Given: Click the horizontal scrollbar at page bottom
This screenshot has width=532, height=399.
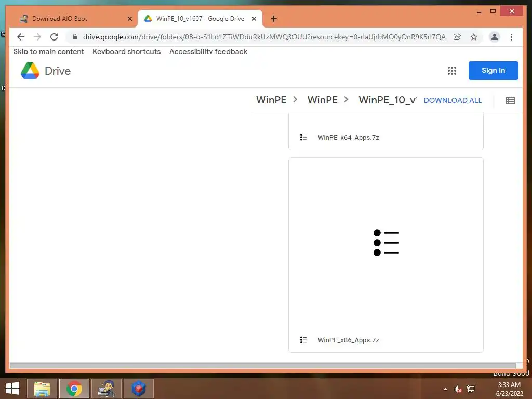Looking at the screenshot, I should pyautogui.click(x=262, y=366).
